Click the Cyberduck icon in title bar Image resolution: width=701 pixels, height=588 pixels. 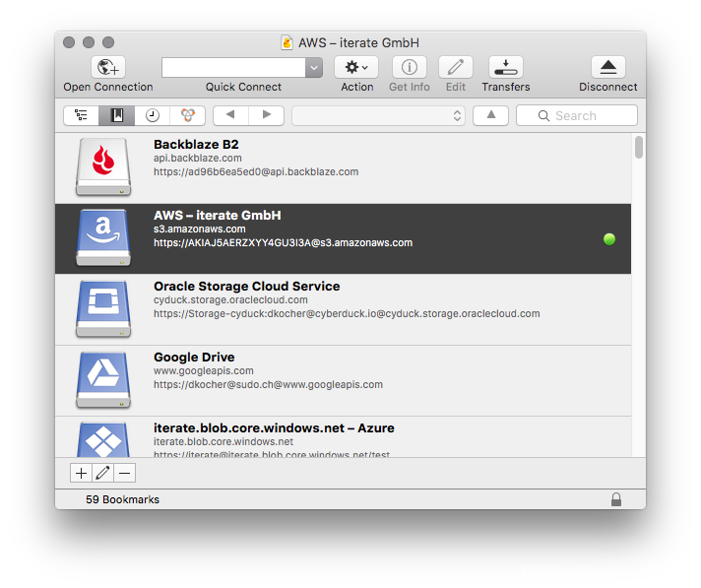click(x=287, y=43)
